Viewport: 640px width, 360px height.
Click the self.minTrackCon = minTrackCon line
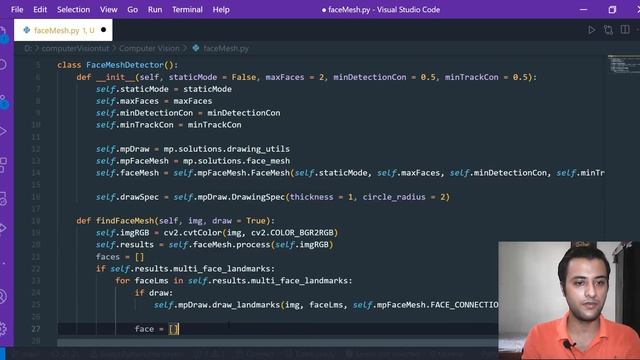[169, 125]
